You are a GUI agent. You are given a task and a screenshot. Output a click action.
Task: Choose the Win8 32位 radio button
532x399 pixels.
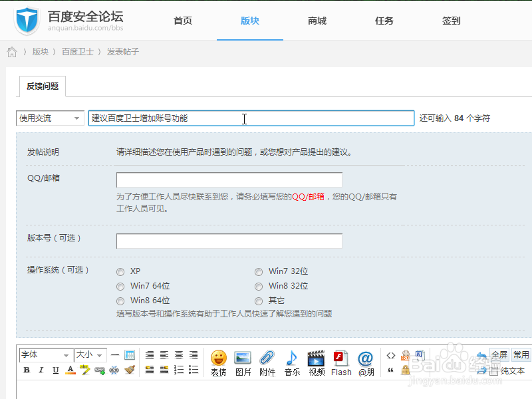click(259, 286)
